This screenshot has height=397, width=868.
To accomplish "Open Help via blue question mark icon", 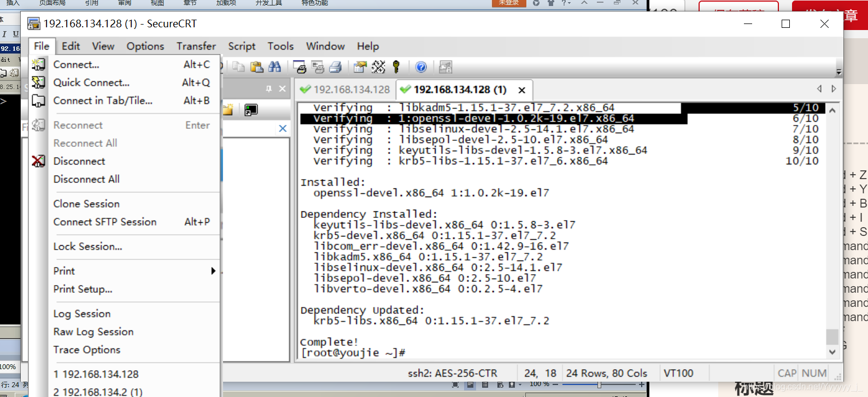I will (x=421, y=67).
